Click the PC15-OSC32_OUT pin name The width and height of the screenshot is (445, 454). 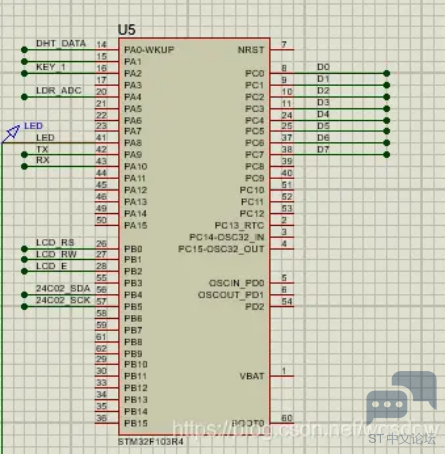point(221,249)
